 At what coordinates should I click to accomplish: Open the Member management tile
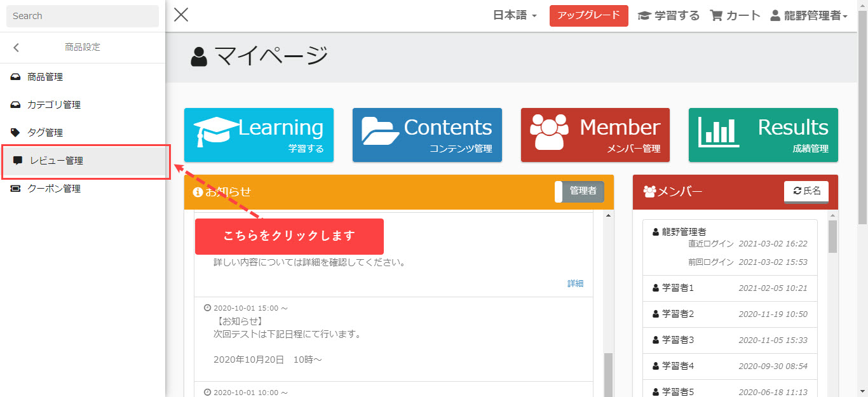[x=595, y=135]
